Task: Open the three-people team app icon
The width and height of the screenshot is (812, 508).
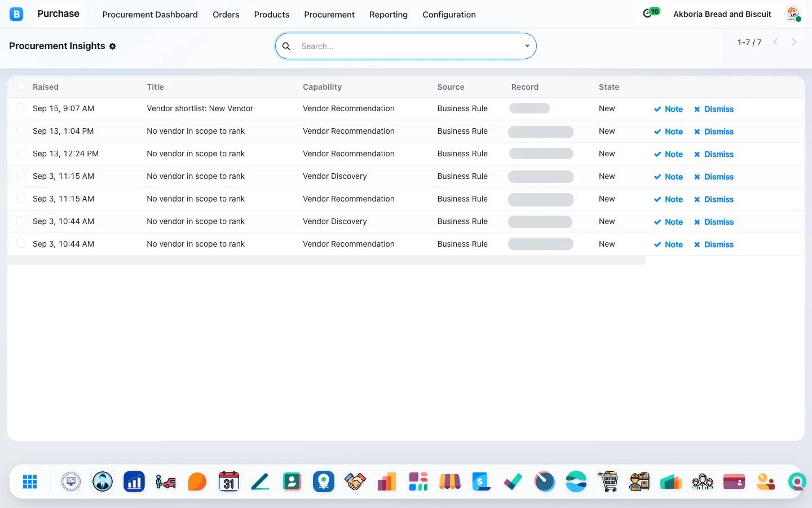Action: click(703, 481)
